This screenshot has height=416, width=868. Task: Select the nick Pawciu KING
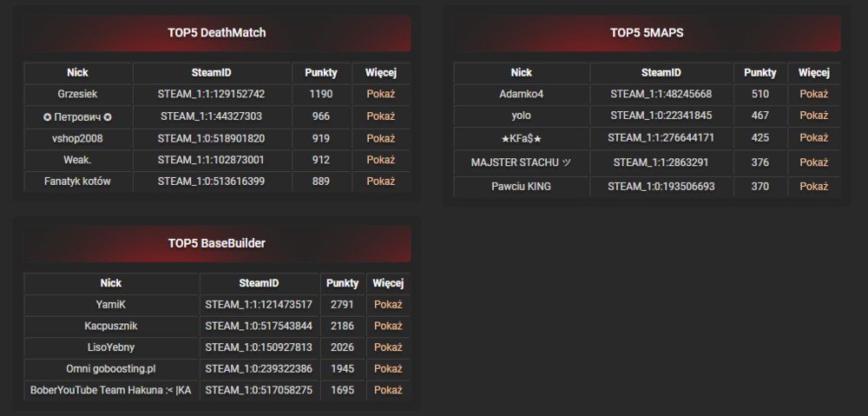click(x=522, y=187)
